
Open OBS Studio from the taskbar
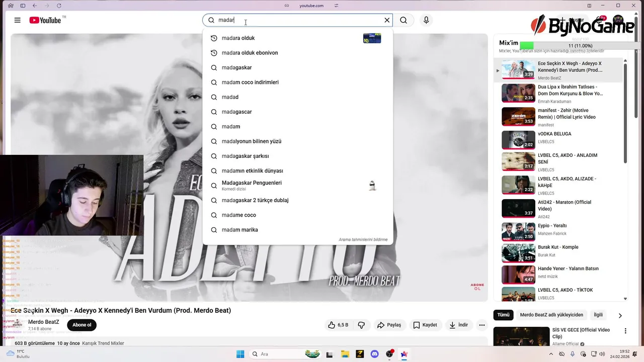389,354
